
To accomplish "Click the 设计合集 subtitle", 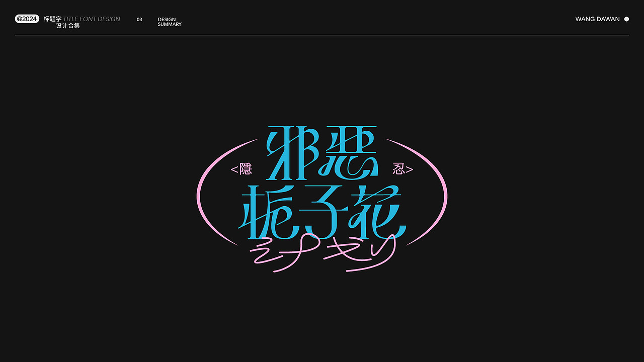I will point(68,26).
